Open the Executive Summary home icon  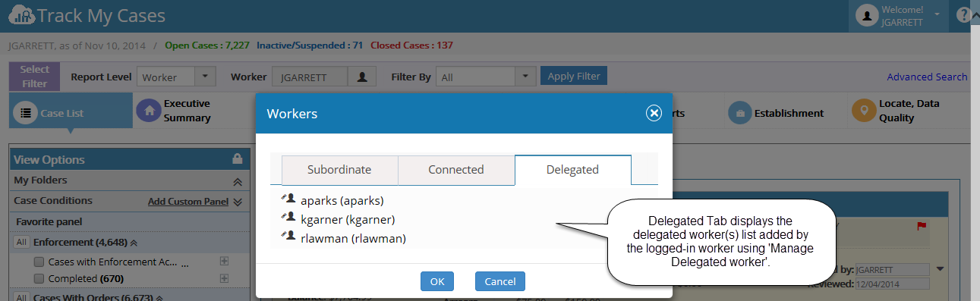coord(149,111)
